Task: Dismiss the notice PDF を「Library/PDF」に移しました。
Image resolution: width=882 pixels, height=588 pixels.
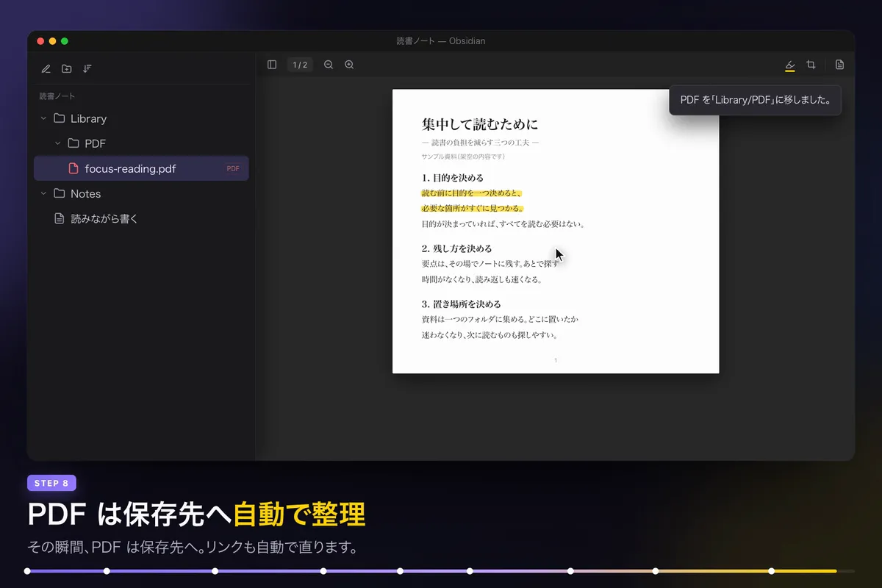Action: click(x=755, y=100)
